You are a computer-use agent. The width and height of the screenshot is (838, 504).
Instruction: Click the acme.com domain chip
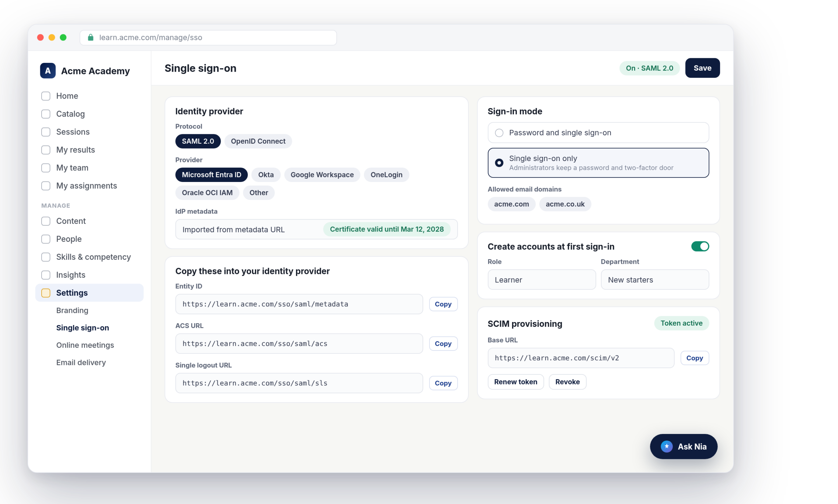(x=511, y=204)
